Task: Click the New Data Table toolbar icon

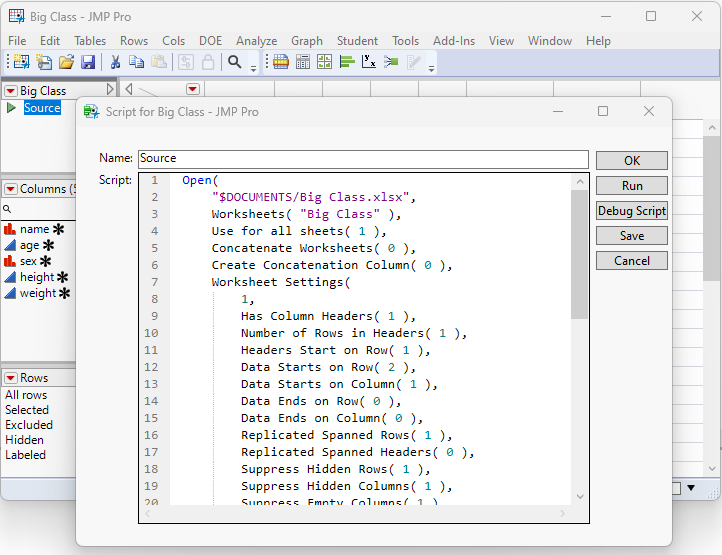Action: pos(19,62)
